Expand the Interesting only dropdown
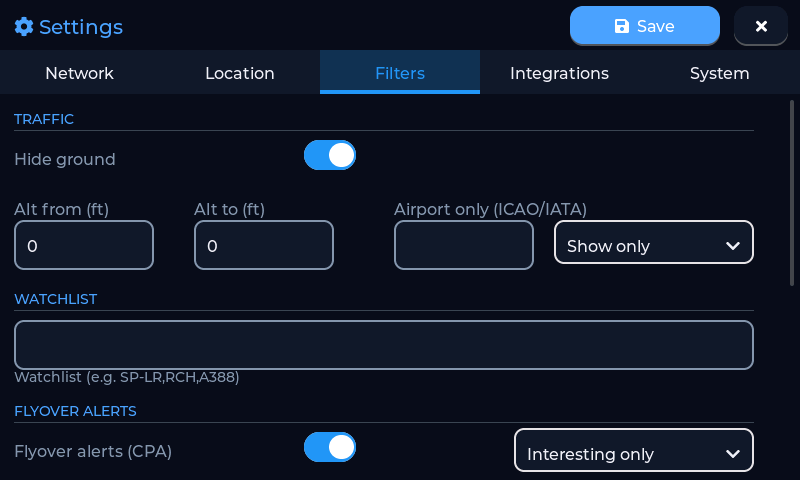Image resolution: width=800 pixels, height=480 pixels. pos(634,450)
